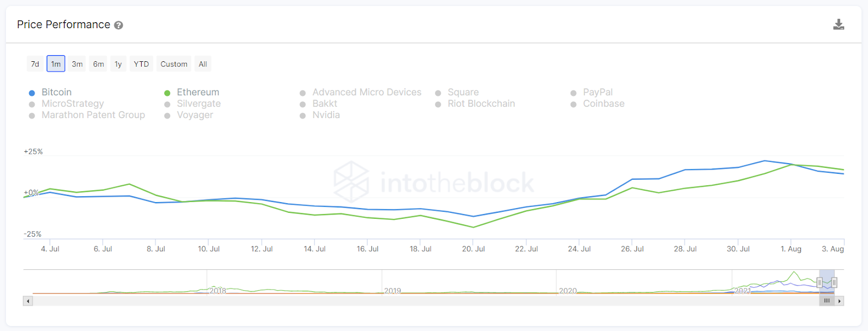Enable the Silvergate series
Screen dimensions: 868x331
(x=193, y=103)
